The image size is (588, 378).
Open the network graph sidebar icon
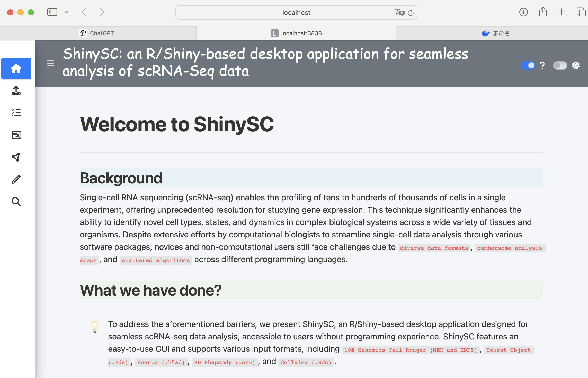tap(16, 157)
